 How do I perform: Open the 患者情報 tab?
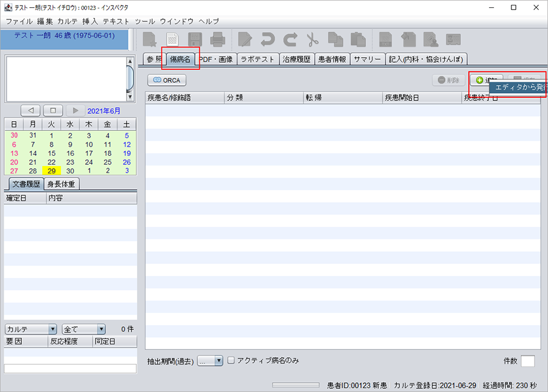click(x=332, y=59)
